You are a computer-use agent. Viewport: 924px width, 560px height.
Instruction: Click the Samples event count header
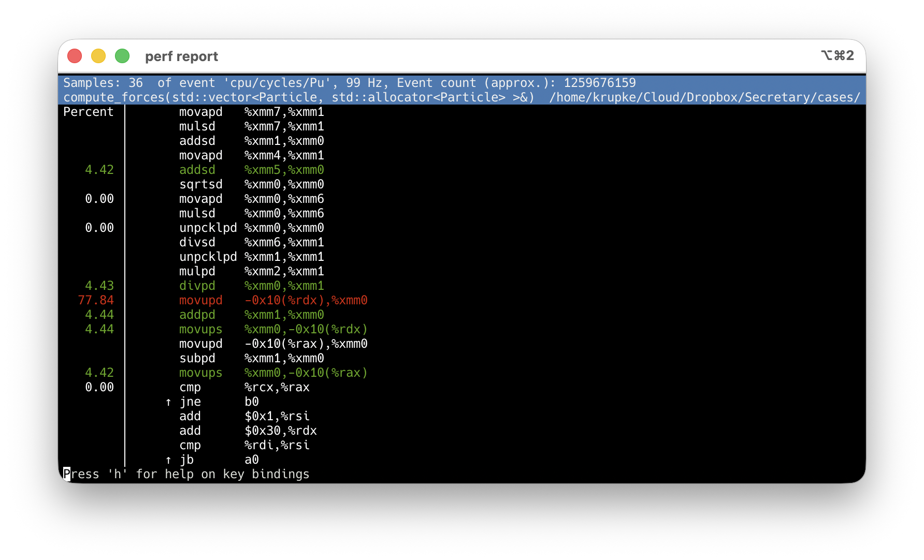[x=349, y=83]
